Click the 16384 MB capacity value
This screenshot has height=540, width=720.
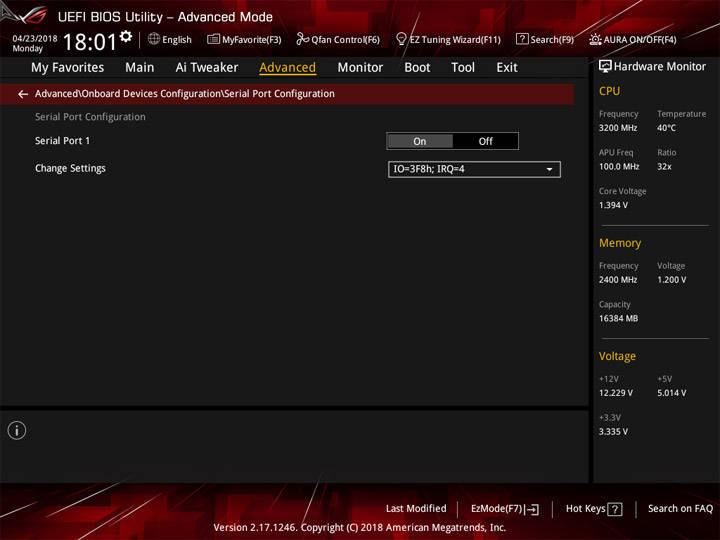[618, 319]
